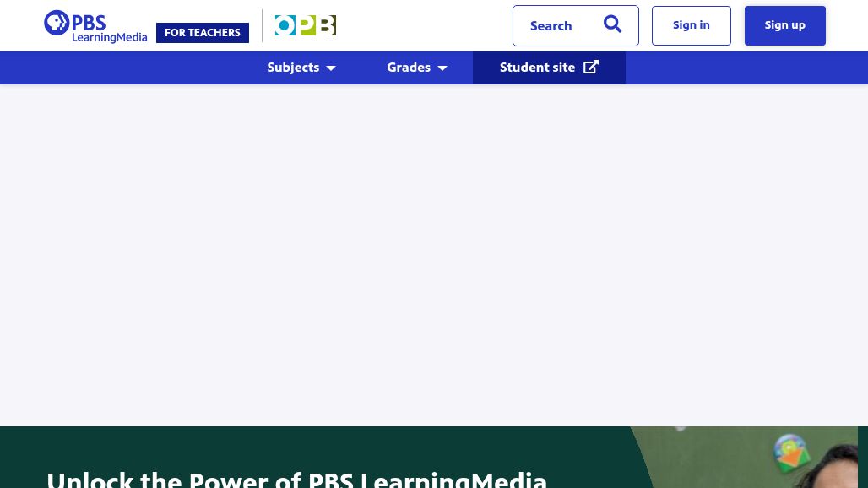
Task: Click the divider area between logos
Action: tap(262, 25)
